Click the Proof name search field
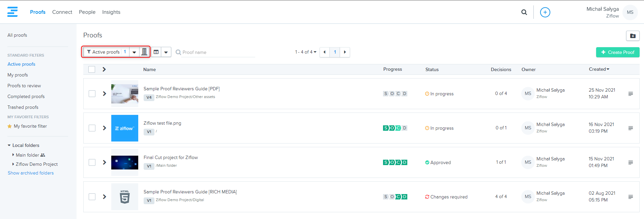This screenshot has height=219, width=644. coord(217,52)
